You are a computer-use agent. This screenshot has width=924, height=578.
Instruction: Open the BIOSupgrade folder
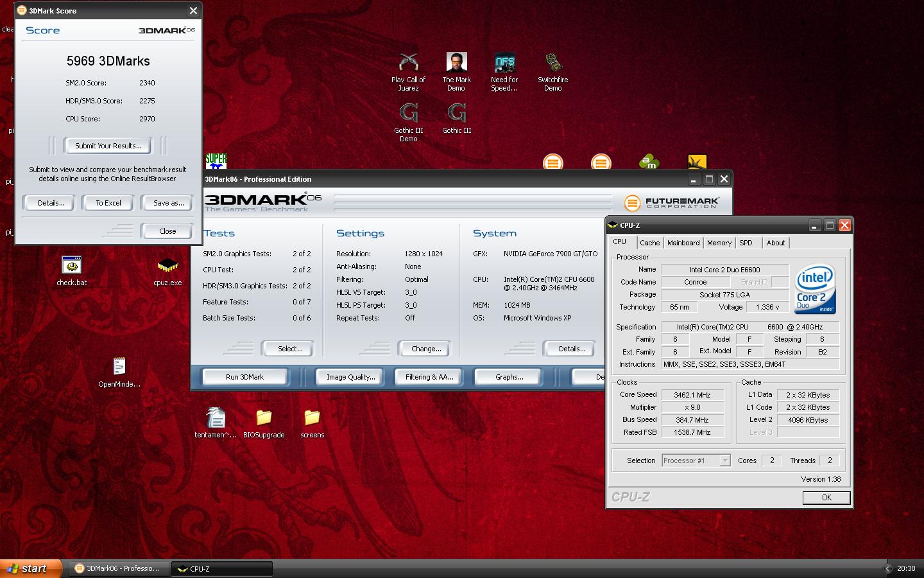(x=264, y=423)
